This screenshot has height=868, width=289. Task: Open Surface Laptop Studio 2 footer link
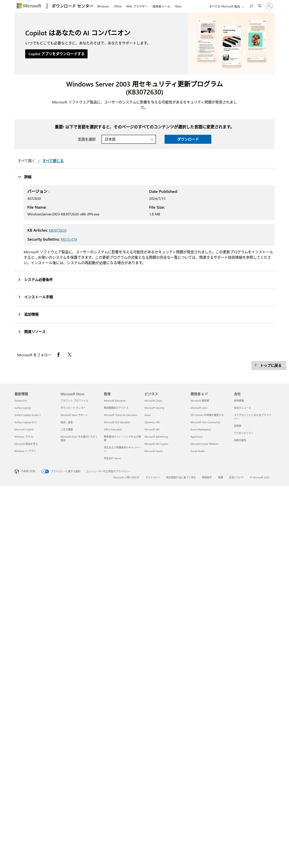(27, 415)
